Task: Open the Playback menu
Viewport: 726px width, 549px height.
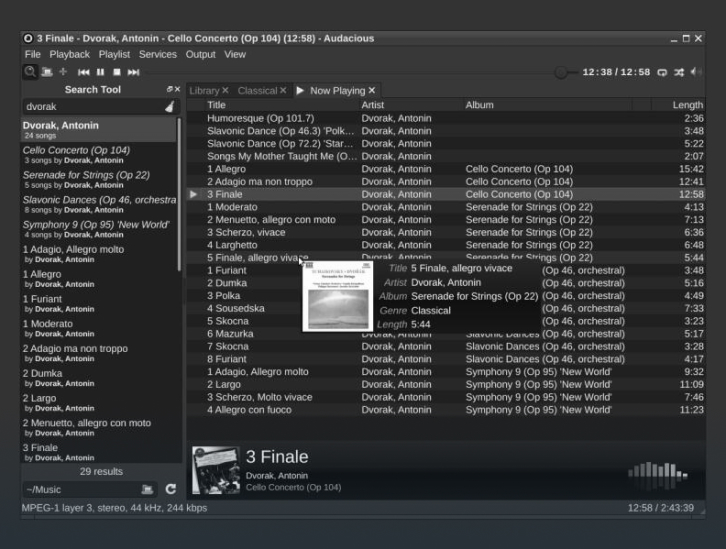Action: pyautogui.click(x=69, y=54)
